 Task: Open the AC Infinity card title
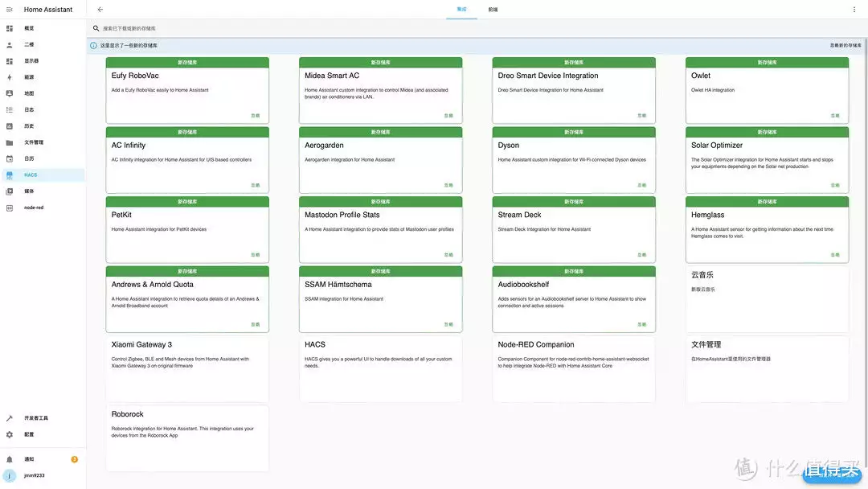click(129, 146)
